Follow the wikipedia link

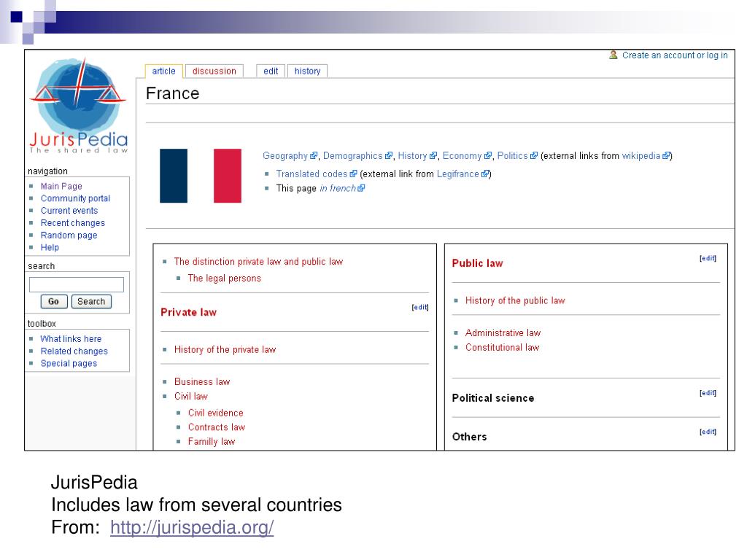(x=646, y=156)
